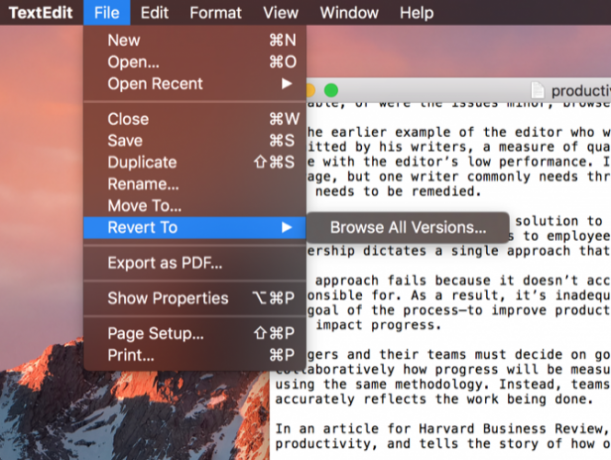Screen dimensions: 611x460
Task: Click text line 'impact progress.'
Action: click(378, 325)
